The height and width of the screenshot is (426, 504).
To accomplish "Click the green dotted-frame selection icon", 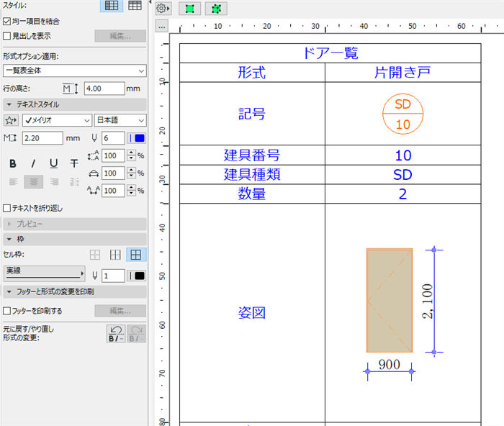I will pyautogui.click(x=216, y=9).
